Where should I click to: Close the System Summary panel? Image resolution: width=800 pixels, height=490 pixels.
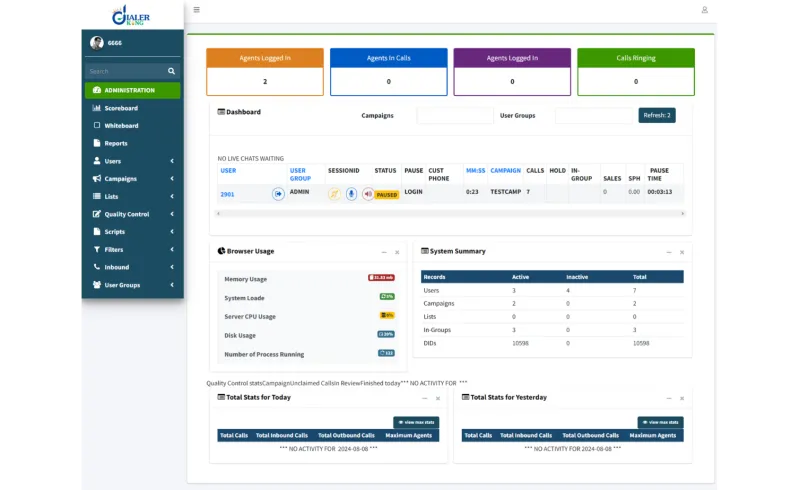coord(682,252)
